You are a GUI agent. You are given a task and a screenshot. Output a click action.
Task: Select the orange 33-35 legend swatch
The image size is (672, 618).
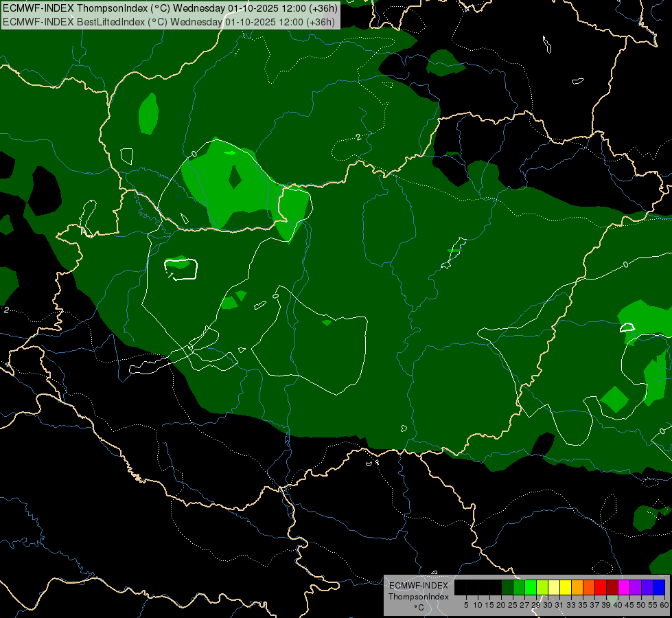pos(577,587)
